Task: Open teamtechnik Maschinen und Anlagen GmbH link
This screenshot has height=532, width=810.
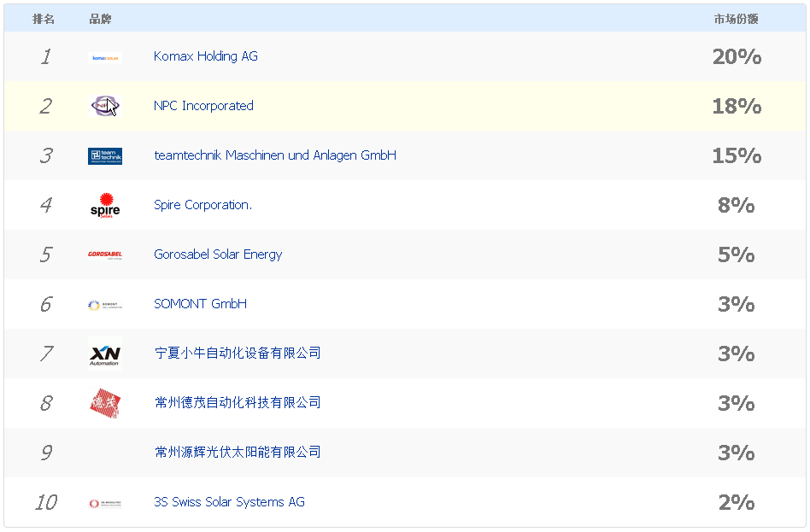Action: (x=274, y=155)
